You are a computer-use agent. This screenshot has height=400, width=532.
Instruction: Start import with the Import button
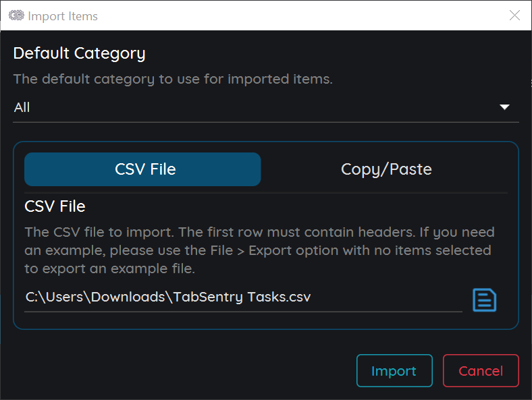pos(394,370)
